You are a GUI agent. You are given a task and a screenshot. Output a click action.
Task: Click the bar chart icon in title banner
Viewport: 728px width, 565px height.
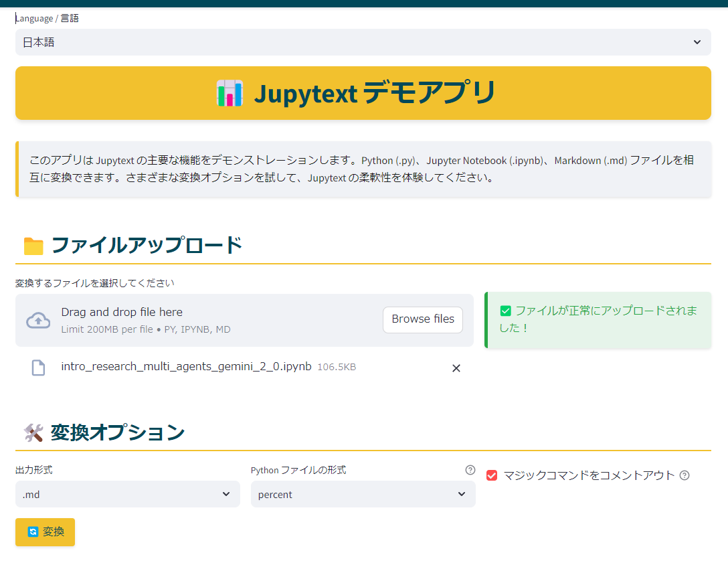point(229,93)
